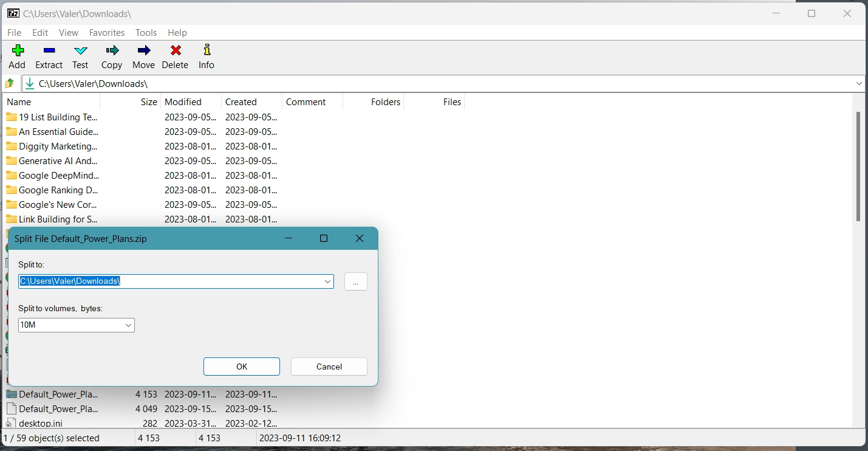Open the View menu

click(x=69, y=33)
